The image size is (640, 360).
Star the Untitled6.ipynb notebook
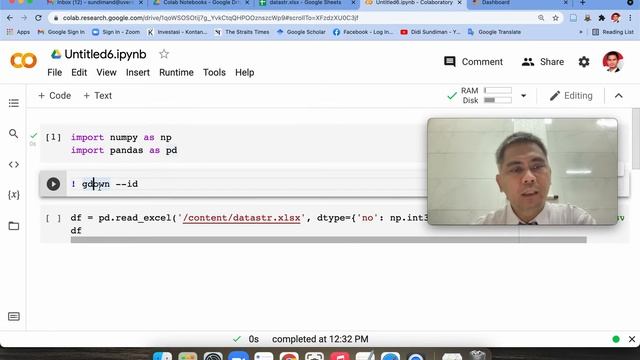click(164, 54)
